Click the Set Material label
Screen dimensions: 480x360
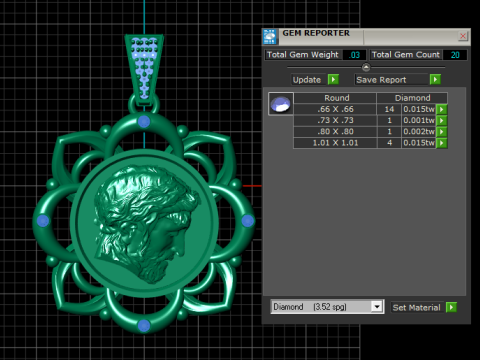click(417, 308)
